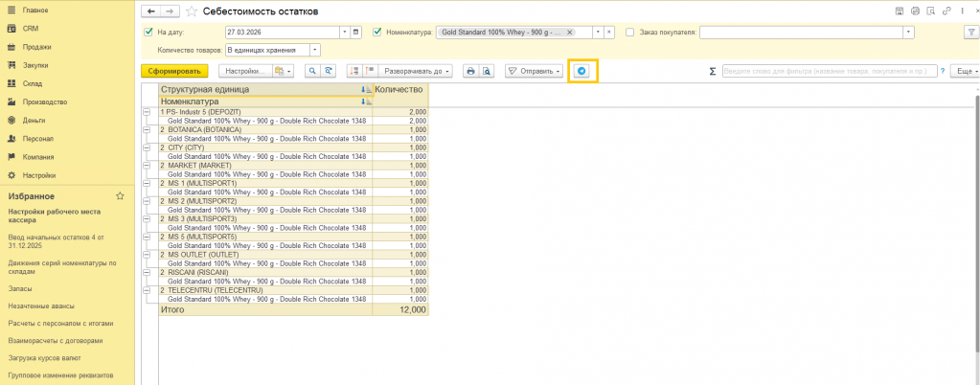This screenshot has width=980, height=385.
Task: Open the Компания section
Action: (x=38, y=157)
